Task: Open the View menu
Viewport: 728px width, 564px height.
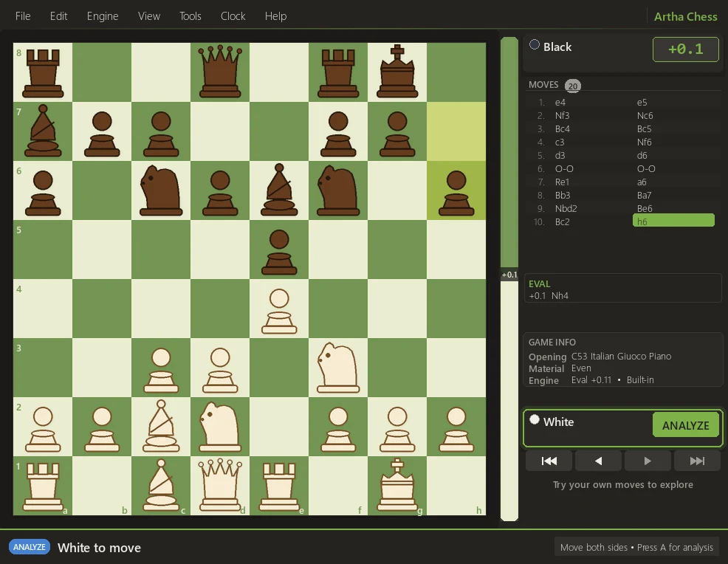Action: pos(149,16)
